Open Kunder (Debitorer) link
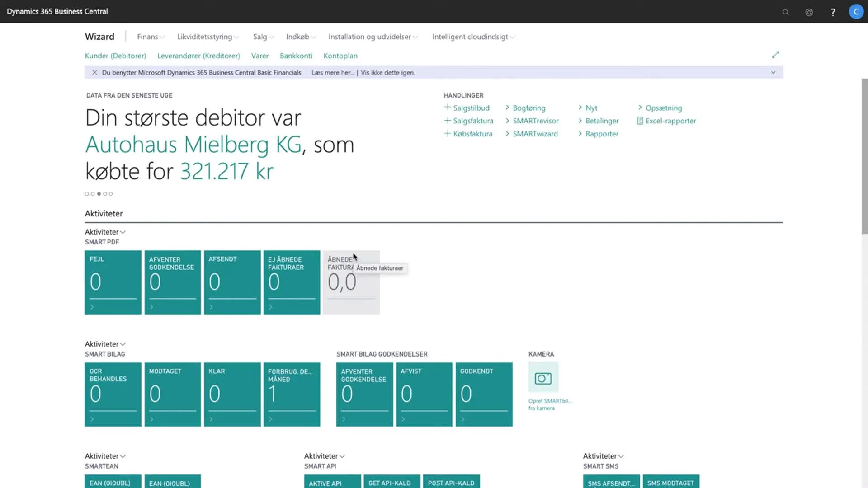 (115, 56)
